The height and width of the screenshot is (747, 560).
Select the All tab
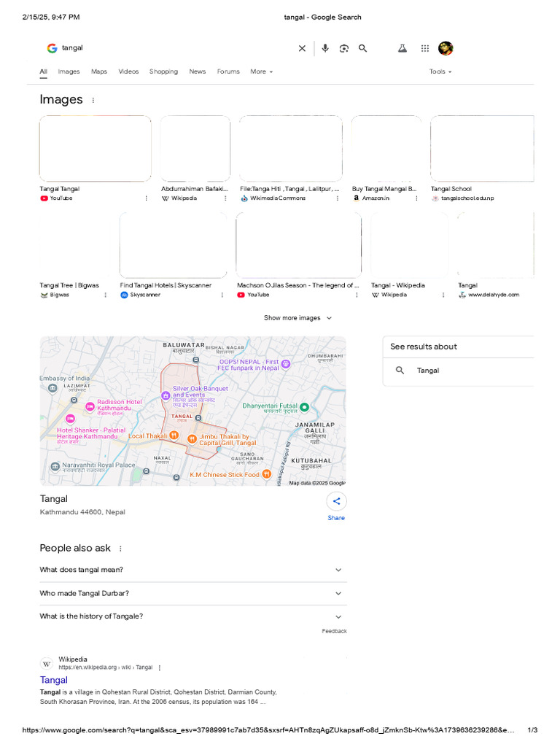click(43, 71)
